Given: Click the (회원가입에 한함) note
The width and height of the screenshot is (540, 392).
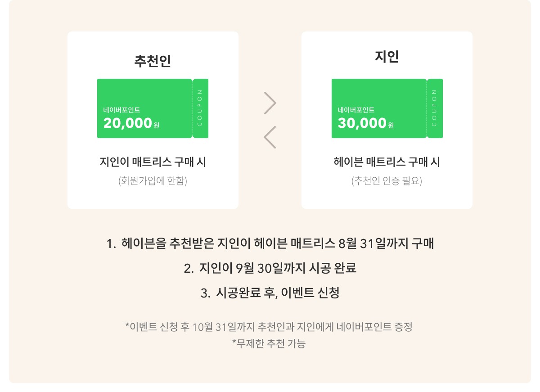Looking at the screenshot, I should pos(153,181).
